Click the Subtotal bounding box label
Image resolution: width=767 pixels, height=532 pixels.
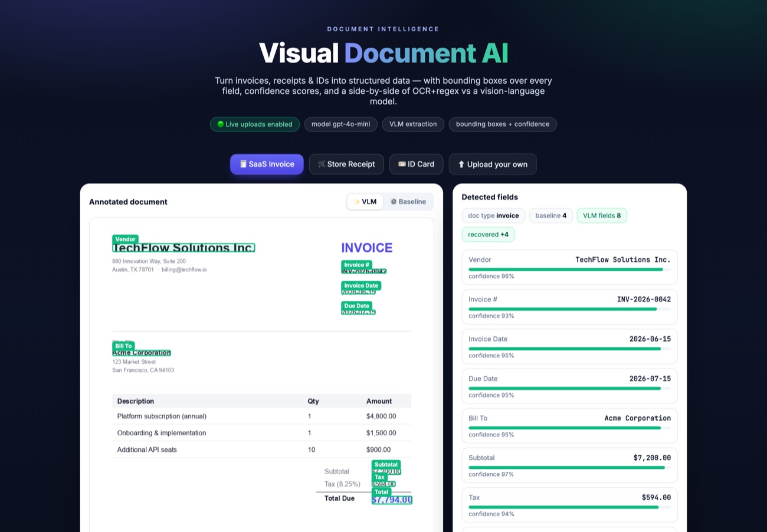pyautogui.click(x=386, y=464)
